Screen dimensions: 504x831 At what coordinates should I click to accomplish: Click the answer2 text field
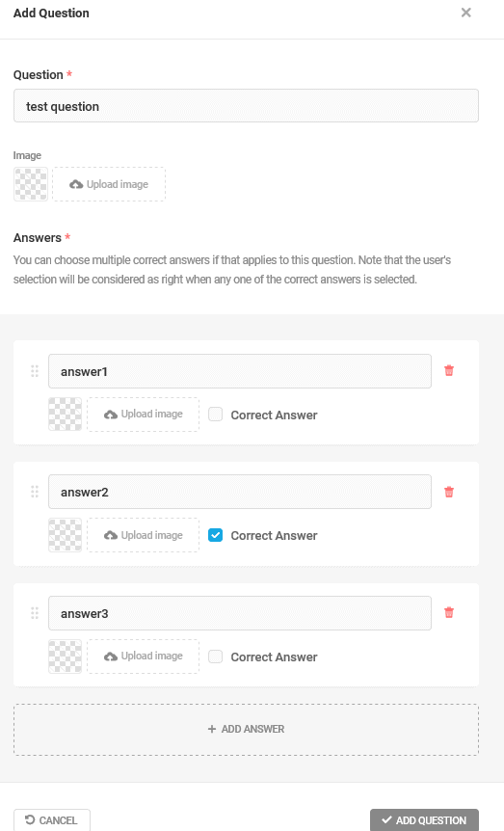pyautogui.click(x=240, y=492)
